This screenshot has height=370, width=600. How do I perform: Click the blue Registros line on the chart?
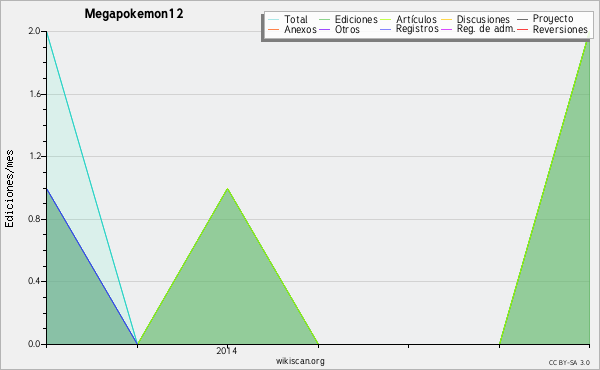[x=92, y=266]
